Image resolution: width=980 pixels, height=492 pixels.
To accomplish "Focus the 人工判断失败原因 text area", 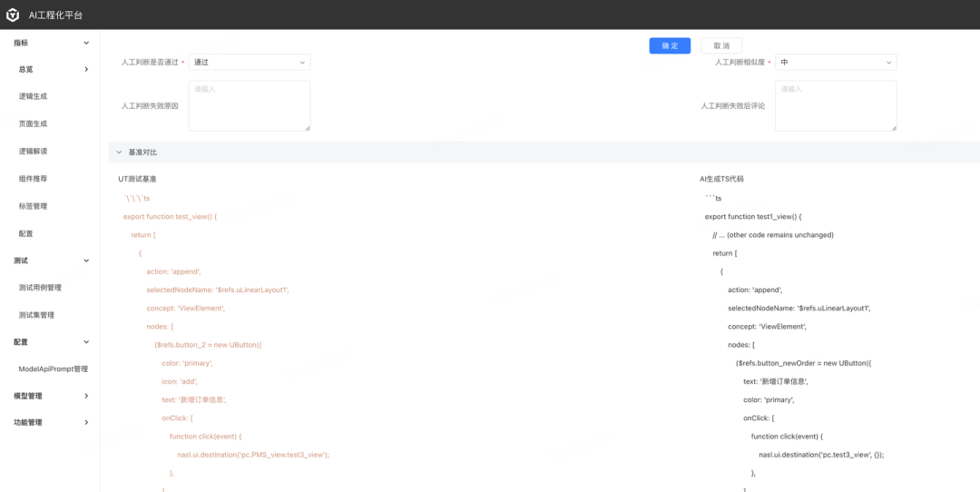I will pos(250,105).
